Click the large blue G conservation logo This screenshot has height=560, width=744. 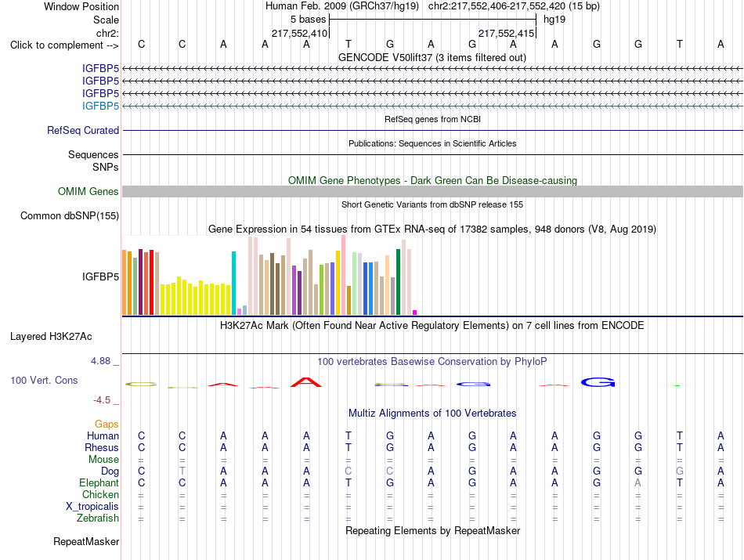(598, 382)
